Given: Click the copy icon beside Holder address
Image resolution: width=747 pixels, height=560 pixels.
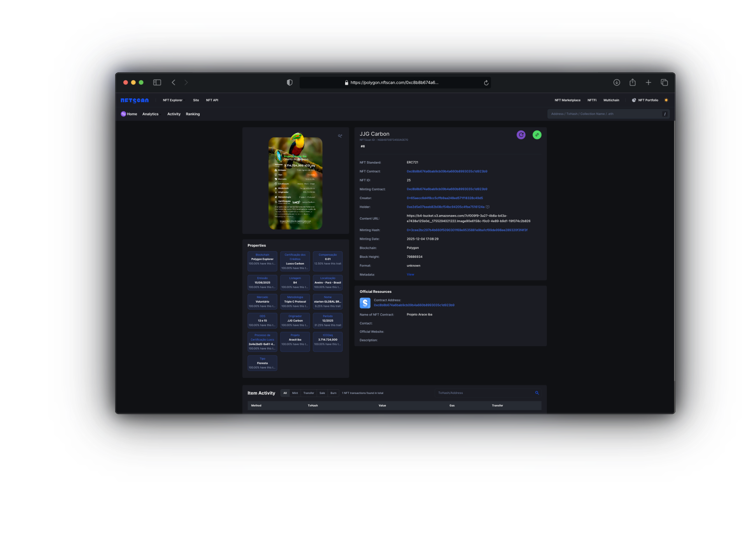Looking at the screenshot, I should (x=488, y=207).
